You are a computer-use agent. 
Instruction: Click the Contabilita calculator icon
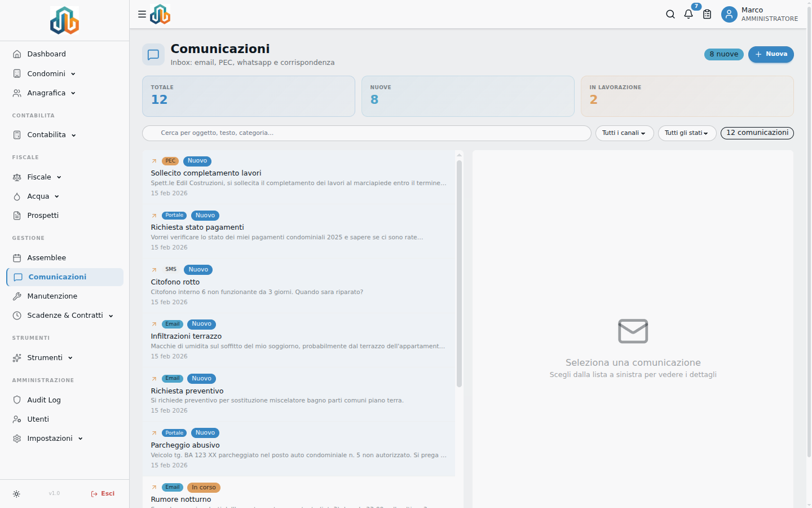17,135
